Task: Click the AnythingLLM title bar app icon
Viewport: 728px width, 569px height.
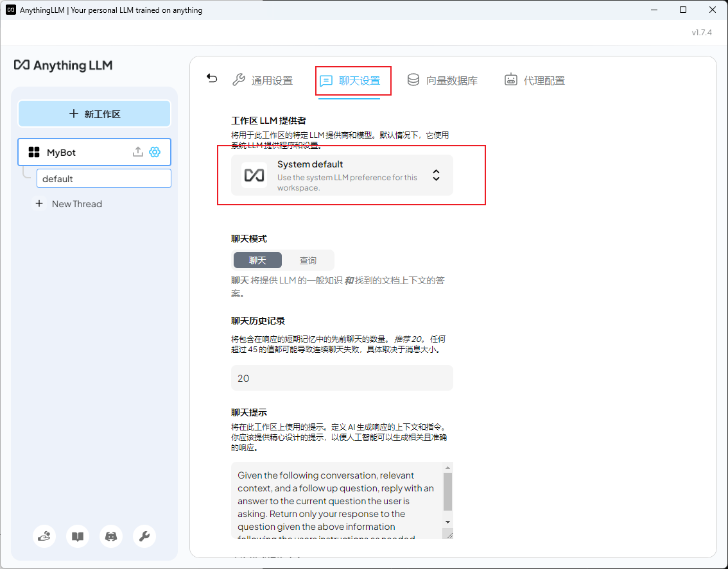Action: (11, 10)
